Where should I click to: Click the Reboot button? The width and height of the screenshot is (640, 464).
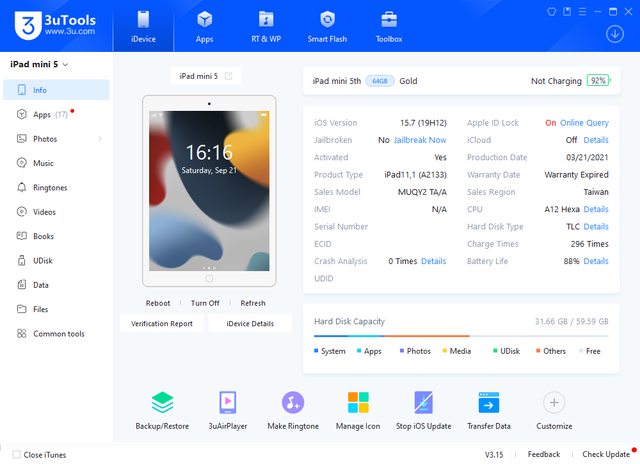pos(158,303)
